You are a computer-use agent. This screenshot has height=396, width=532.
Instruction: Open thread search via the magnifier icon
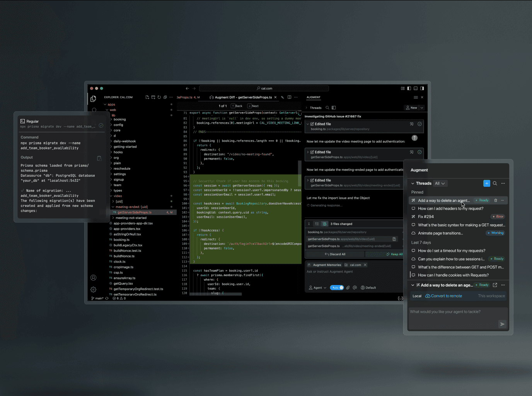click(x=495, y=183)
